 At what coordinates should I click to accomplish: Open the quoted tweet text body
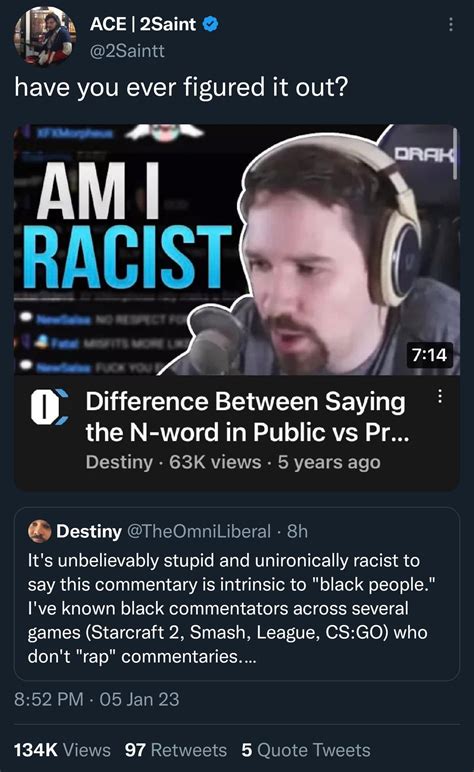coord(231,609)
